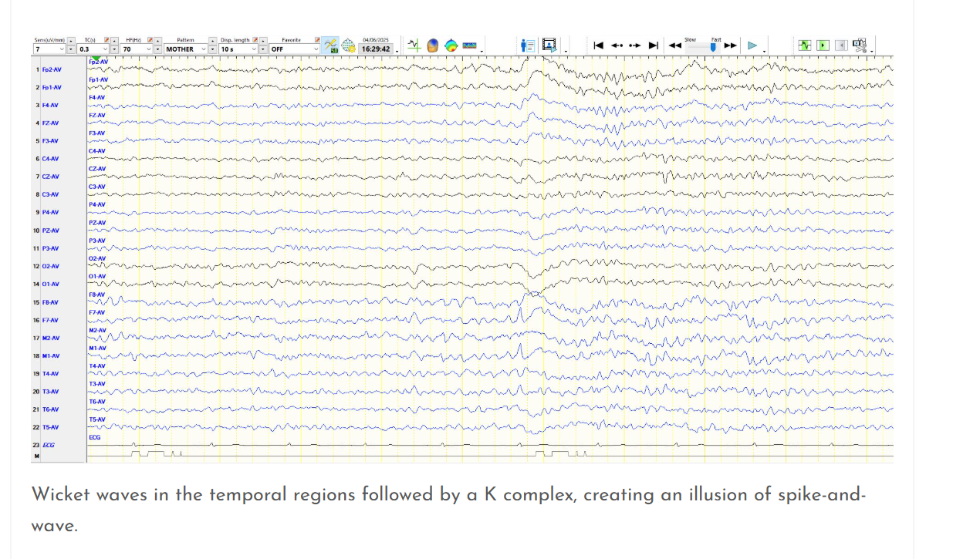Screen dimensions: 980x559
Task: Select channel 2 Fp1-AV label
Action: pyautogui.click(x=52, y=87)
